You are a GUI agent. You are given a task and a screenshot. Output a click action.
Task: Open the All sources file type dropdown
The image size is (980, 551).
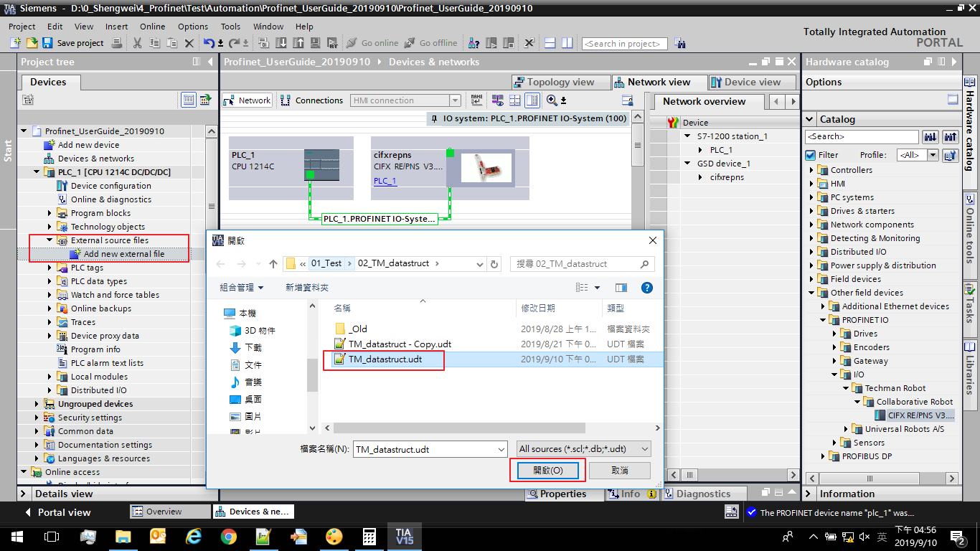click(x=584, y=449)
